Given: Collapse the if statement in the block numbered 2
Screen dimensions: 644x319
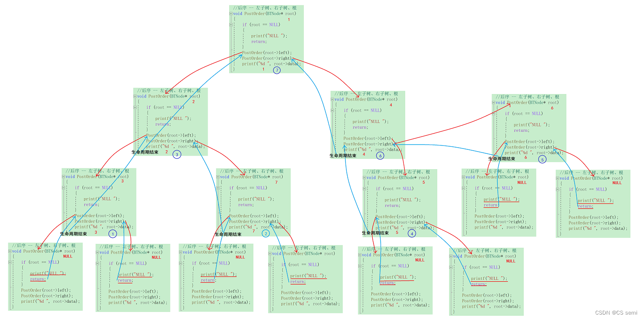Looking at the screenshot, I should tap(135, 107).
